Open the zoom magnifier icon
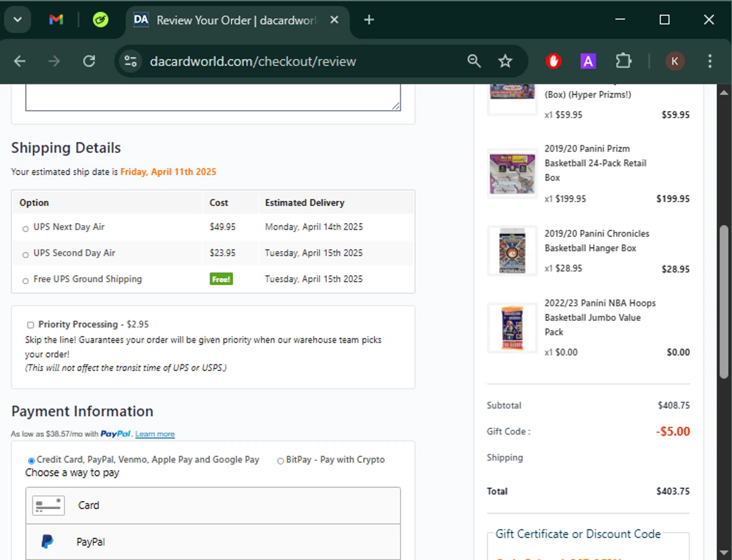Image resolution: width=732 pixels, height=560 pixels. pos(474,61)
